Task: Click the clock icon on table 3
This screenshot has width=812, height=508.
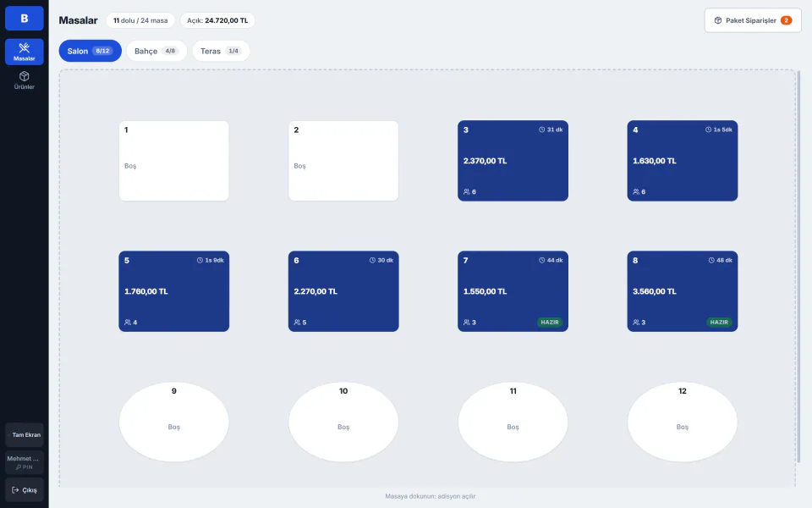Action: pyautogui.click(x=541, y=130)
